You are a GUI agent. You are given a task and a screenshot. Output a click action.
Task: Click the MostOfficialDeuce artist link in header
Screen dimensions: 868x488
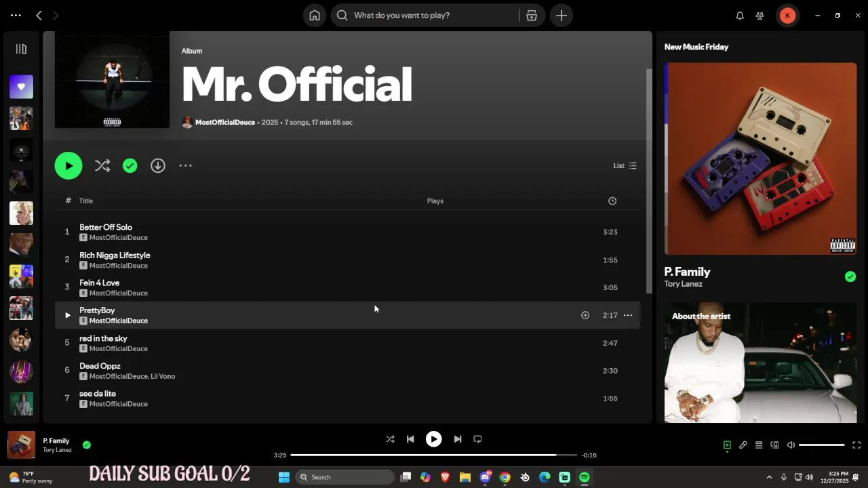pyautogui.click(x=225, y=122)
